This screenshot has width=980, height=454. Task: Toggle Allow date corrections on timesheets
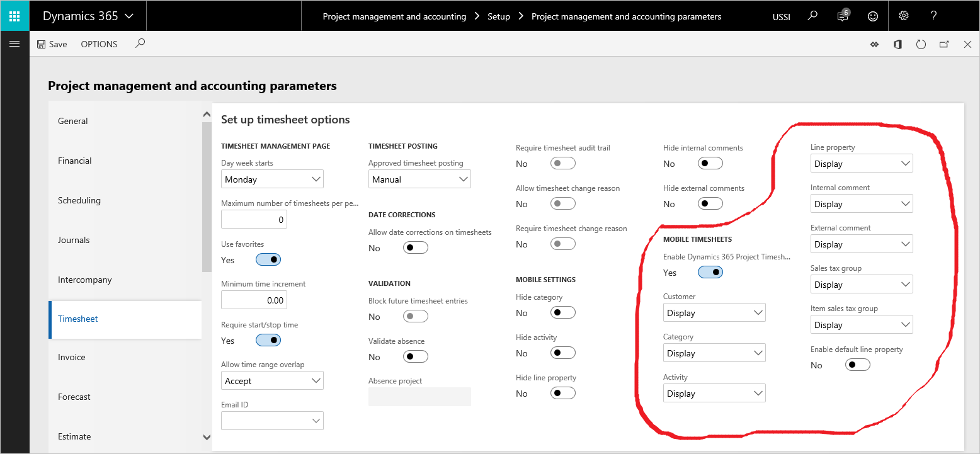416,247
